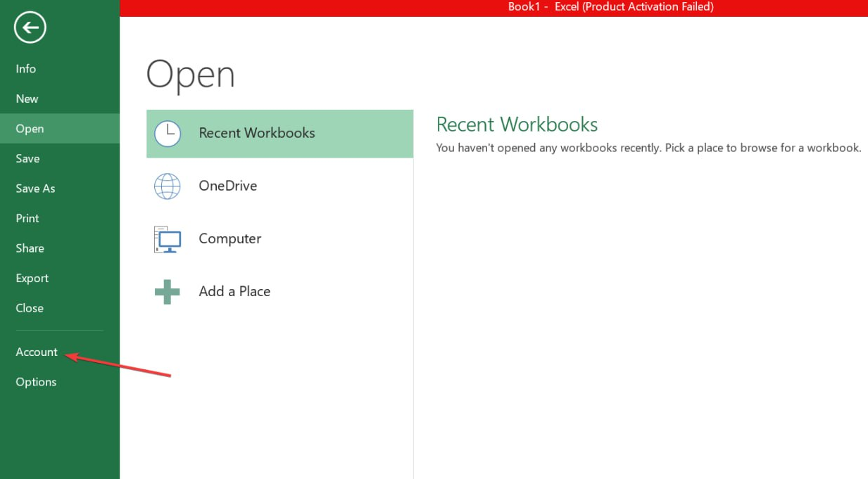
Task: Select the clock icon for Recent Workbooks
Action: (x=168, y=133)
